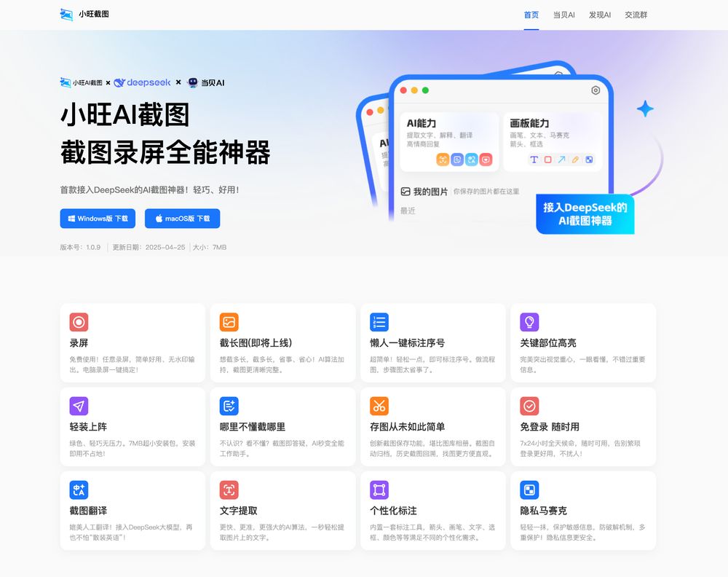Image resolution: width=728 pixels, height=577 pixels.
Task: Open the 当贝AI nav tab
Action: click(563, 15)
